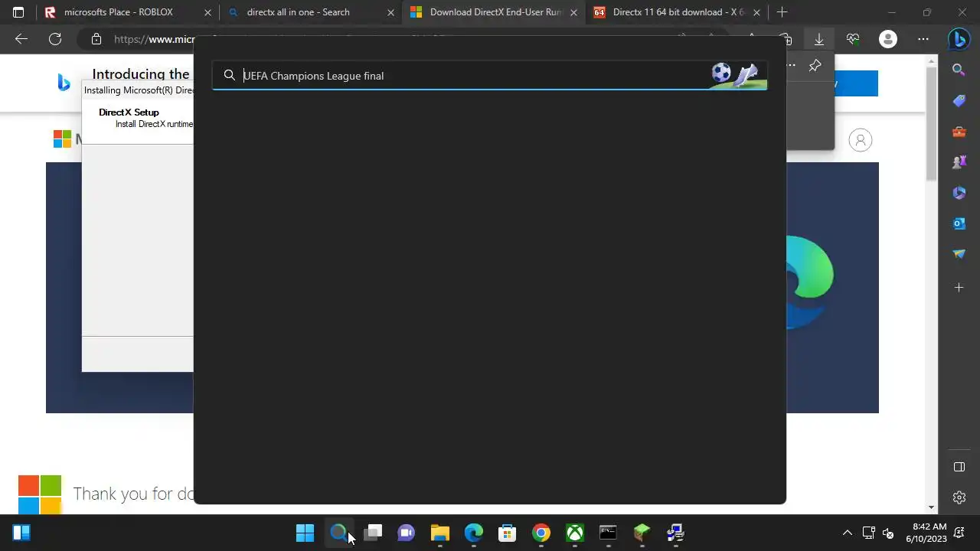Open the sidebar Drop paper plane icon
The height and width of the screenshot is (551, 980).
click(x=959, y=253)
